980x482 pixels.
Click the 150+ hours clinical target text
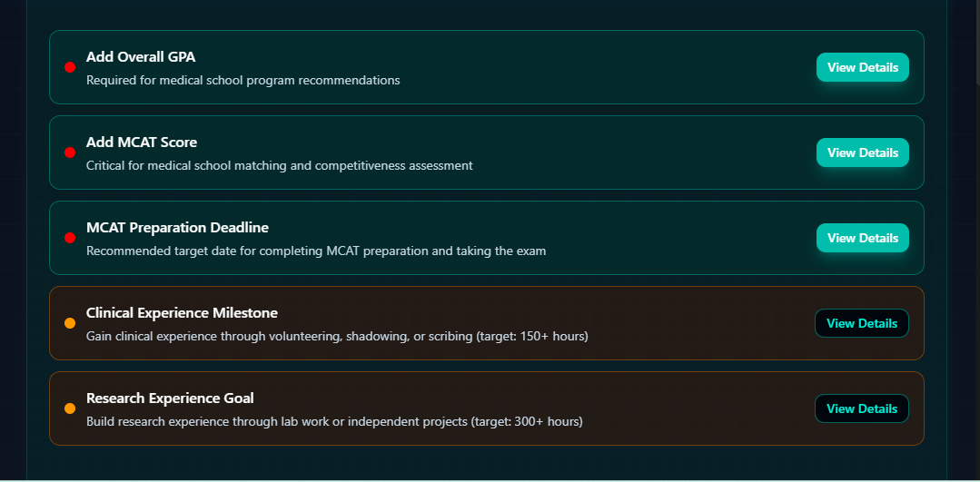(337, 336)
